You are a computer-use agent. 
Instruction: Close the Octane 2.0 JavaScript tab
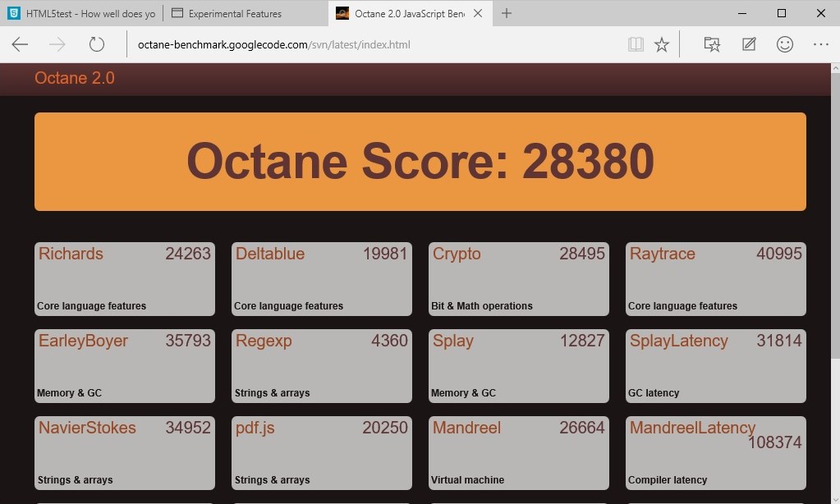click(478, 13)
